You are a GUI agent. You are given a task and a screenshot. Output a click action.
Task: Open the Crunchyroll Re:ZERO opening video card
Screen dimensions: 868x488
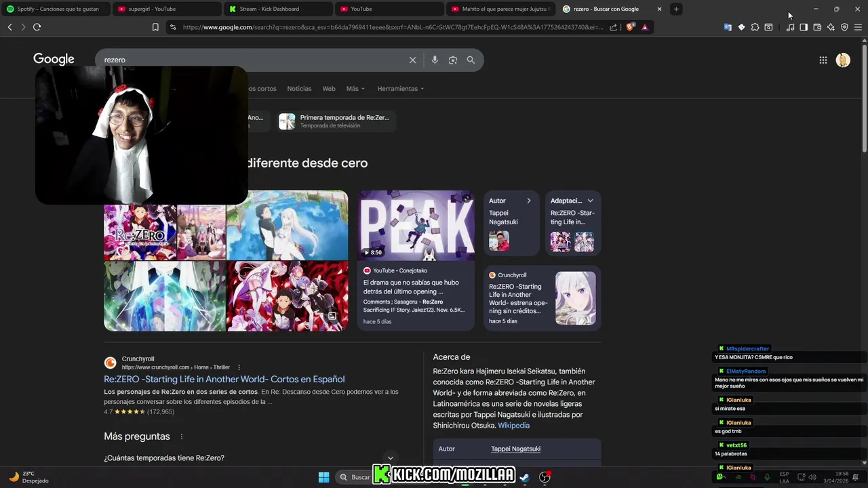tap(542, 298)
